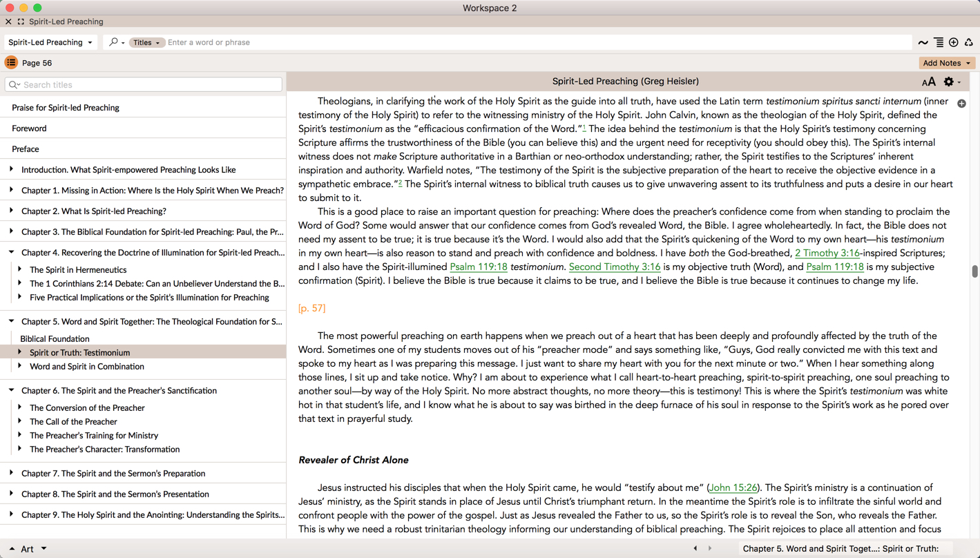Image resolution: width=980 pixels, height=558 pixels.
Task: Expand Chapter 9 Holy Spirit and the Anointing arrow
Action: [11, 514]
